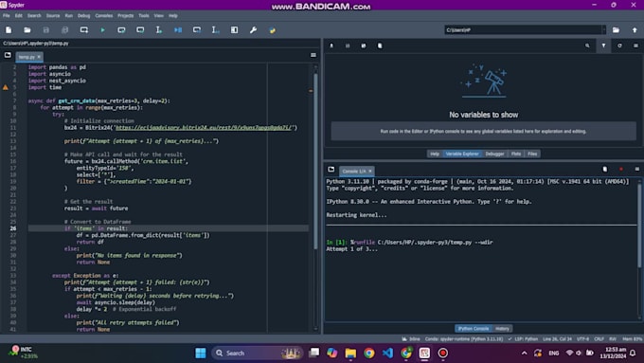This screenshot has width=644, height=363.
Task: Click the warning icon beside line 5
Action: [6, 87]
